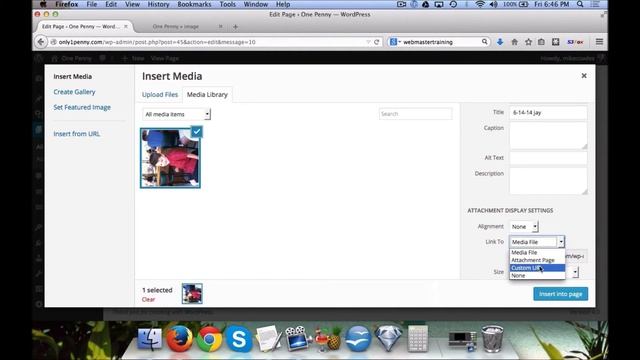Click the Wi-Fi status icon
Screen dimensions: 640x360
[480, 4]
